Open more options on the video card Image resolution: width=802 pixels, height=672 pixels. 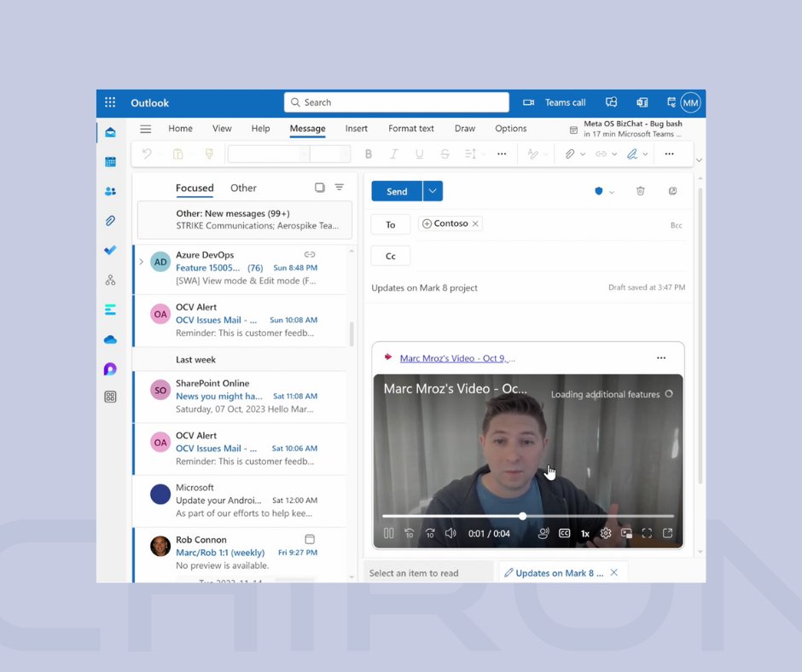pos(661,358)
